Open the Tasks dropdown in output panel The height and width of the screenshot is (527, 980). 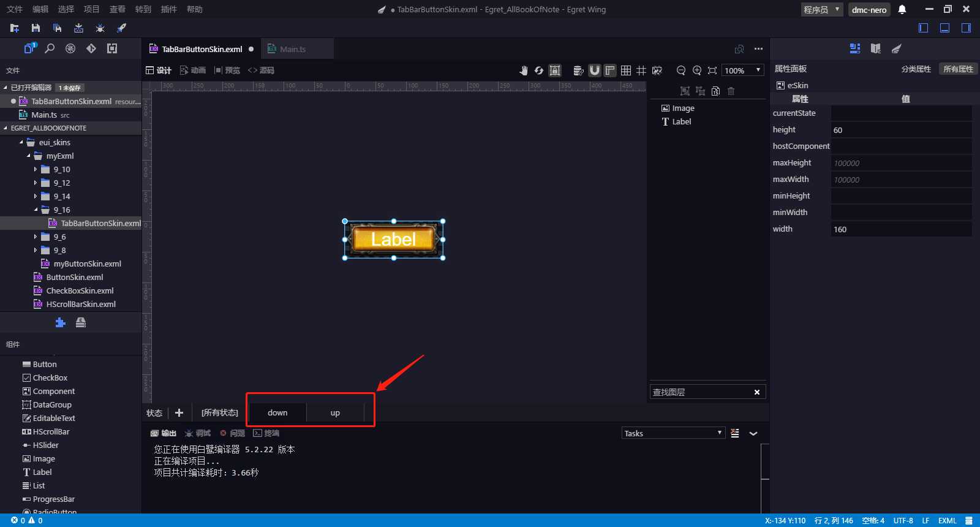coord(673,433)
